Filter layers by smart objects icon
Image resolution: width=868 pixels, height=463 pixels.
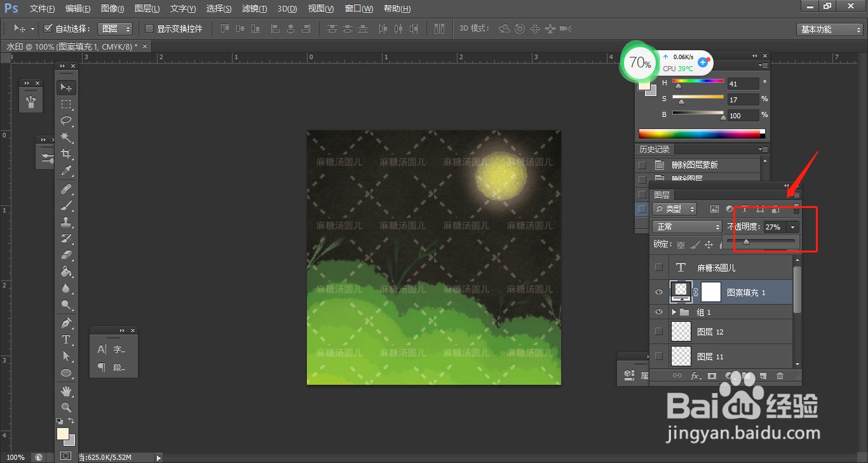(x=775, y=209)
